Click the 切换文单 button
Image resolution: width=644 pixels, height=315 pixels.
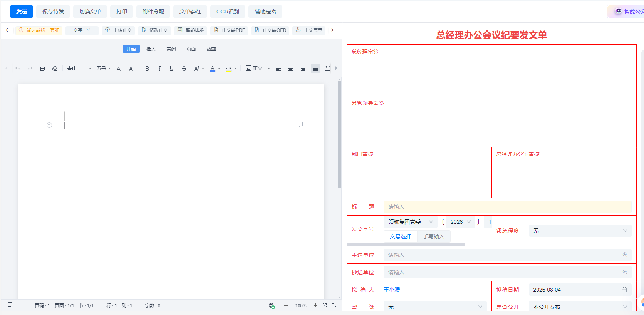tap(90, 12)
